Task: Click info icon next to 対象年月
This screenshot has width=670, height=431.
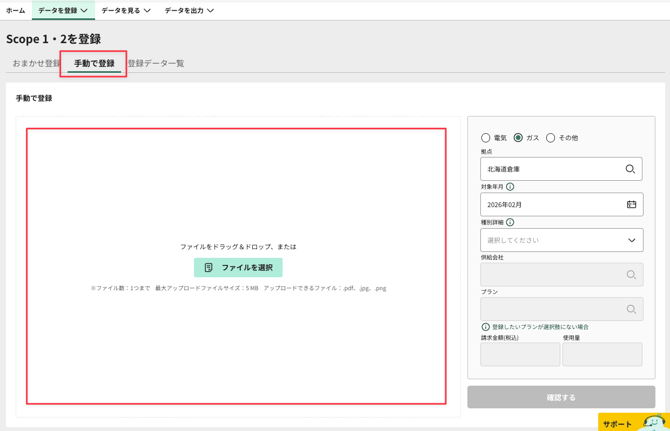Action: click(510, 187)
